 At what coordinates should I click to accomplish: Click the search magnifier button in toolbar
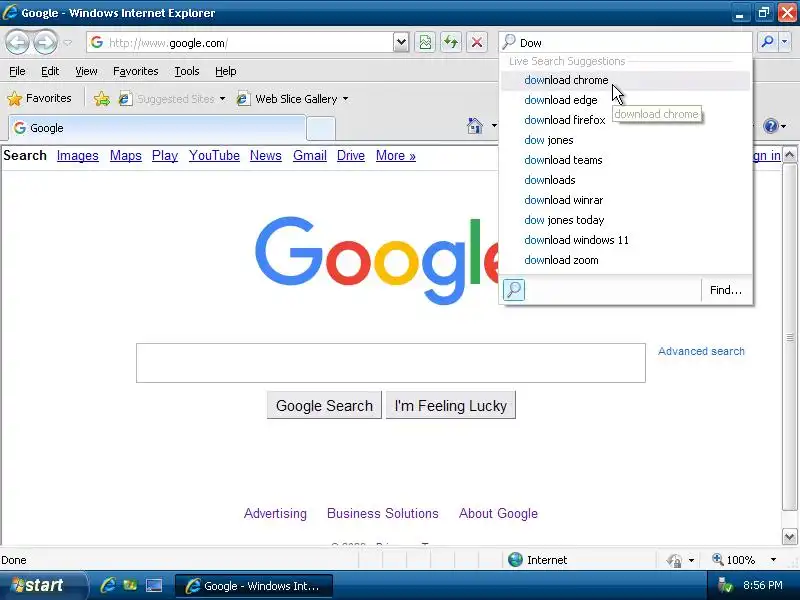coord(767,42)
